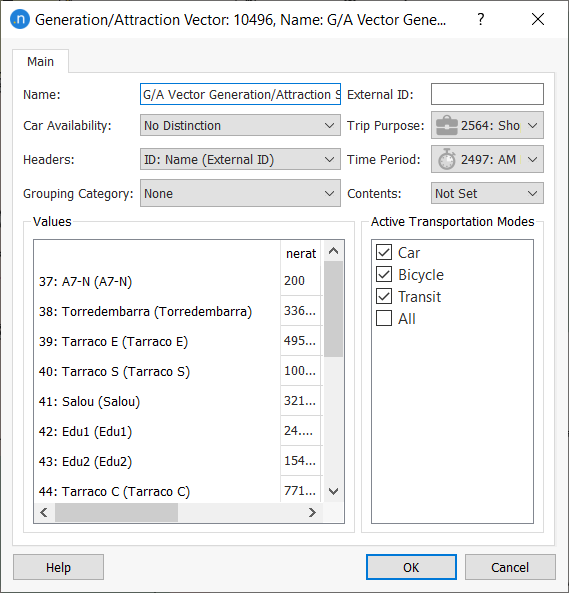Click the Aimsun application logo icon

(x=20, y=19)
